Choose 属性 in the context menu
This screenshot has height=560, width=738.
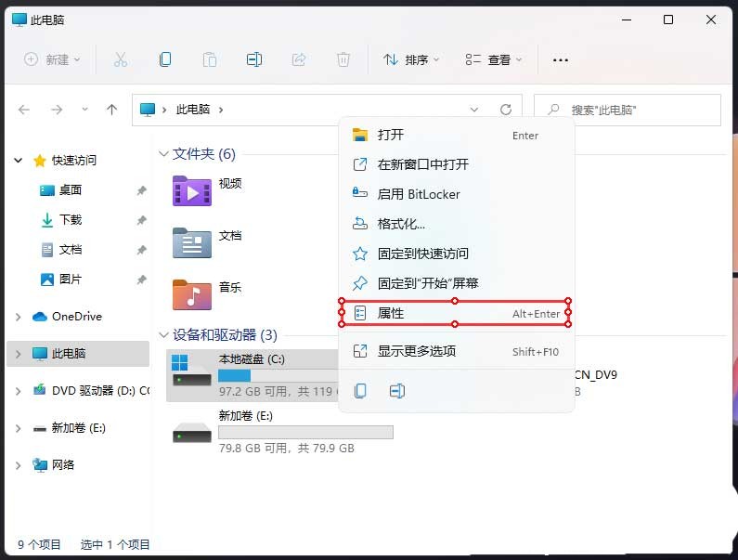pyautogui.click(x=456, y=313)
